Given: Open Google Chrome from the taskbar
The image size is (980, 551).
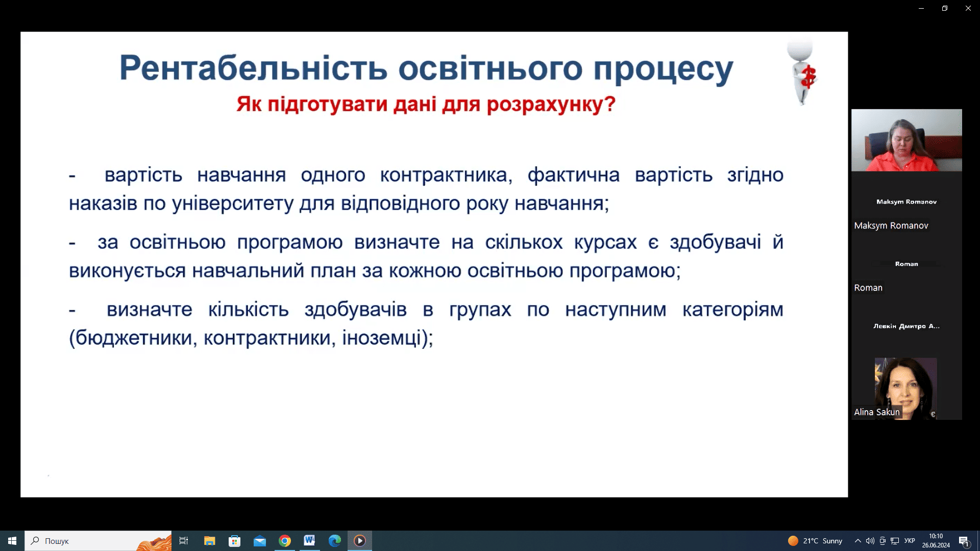Looking at the screenshot, I should tap(285, 541).
